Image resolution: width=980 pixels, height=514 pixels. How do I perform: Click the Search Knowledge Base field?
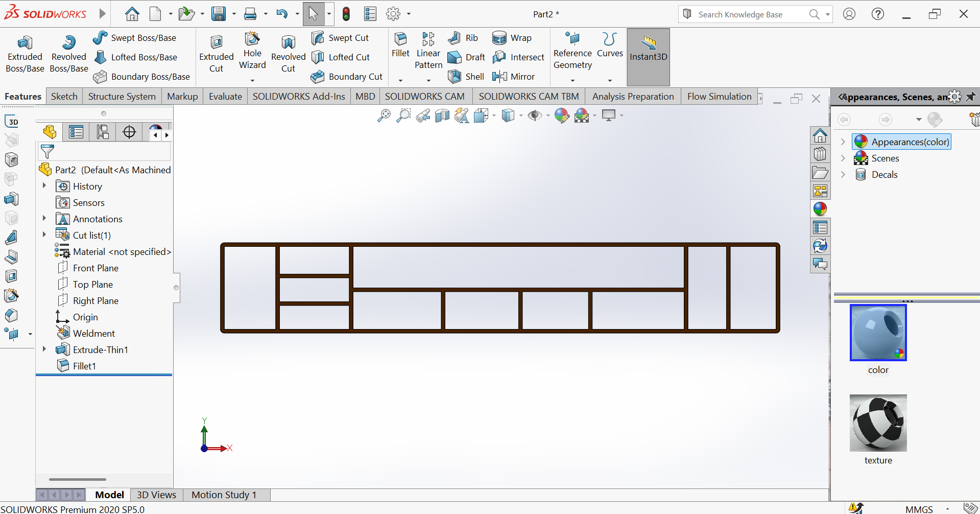tap(746, 14)
